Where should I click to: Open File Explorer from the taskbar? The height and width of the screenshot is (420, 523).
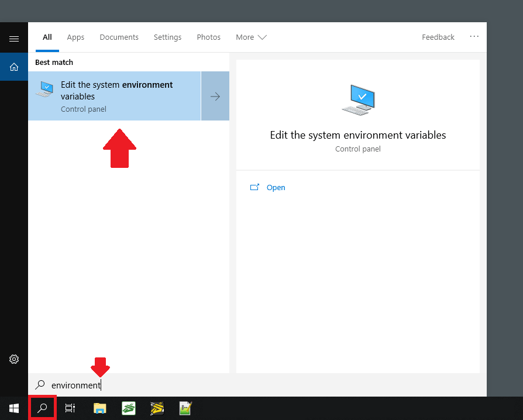click(100, 408)
